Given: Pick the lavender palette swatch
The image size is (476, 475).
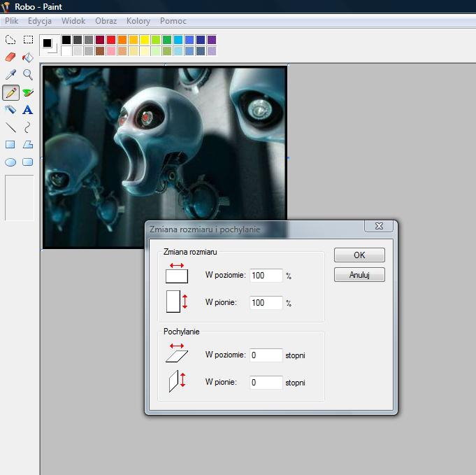Looking at the screenshot, I should click(x=212, y=51).
